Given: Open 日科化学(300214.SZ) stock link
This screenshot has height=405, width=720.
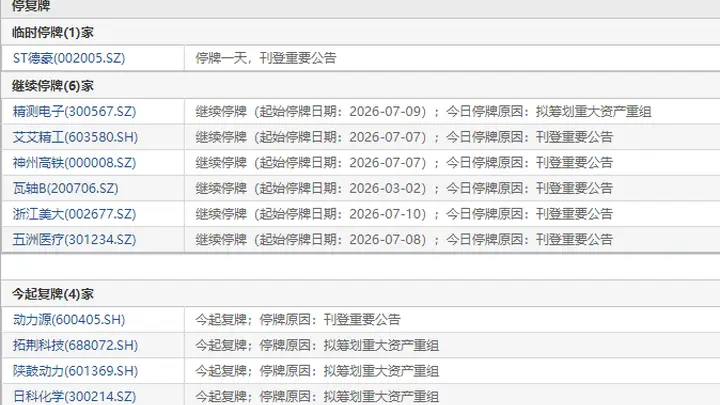Looking at the screenshot, I should pyautogui.click(x=74, y=396).
